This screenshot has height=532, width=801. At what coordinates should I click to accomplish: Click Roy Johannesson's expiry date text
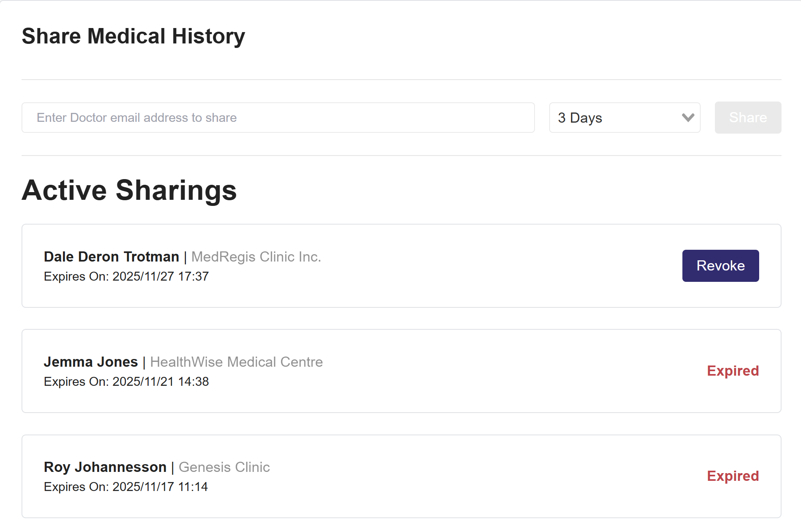[x=126, y=487]
